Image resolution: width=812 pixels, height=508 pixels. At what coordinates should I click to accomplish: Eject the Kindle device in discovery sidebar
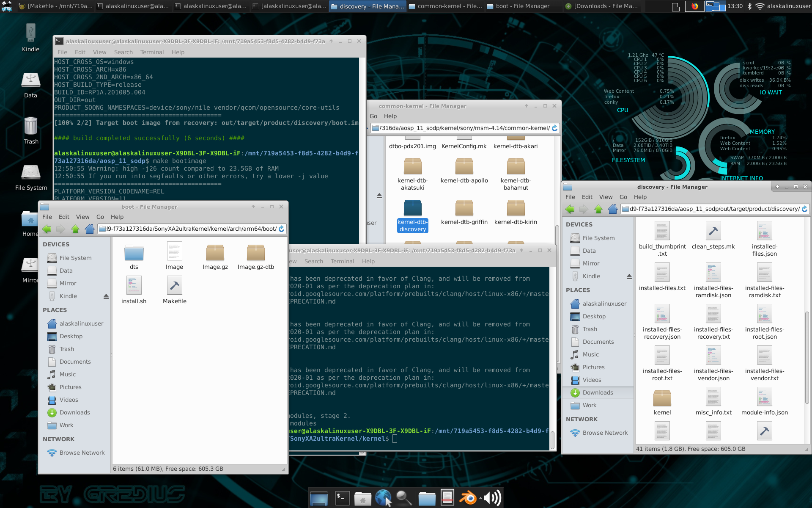pos(629,276)
